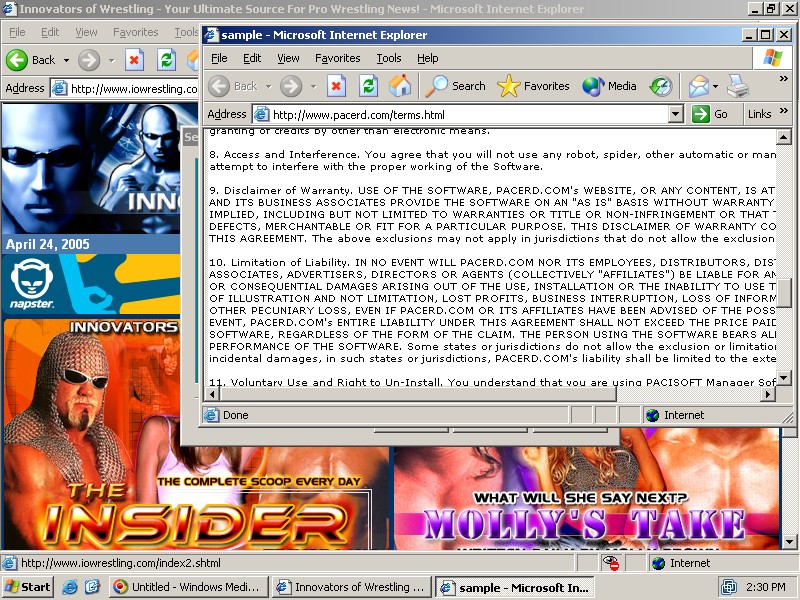800x600 pixels.
Task: Click the Windows logo throbber in sample window
Action: pos(772,58)
